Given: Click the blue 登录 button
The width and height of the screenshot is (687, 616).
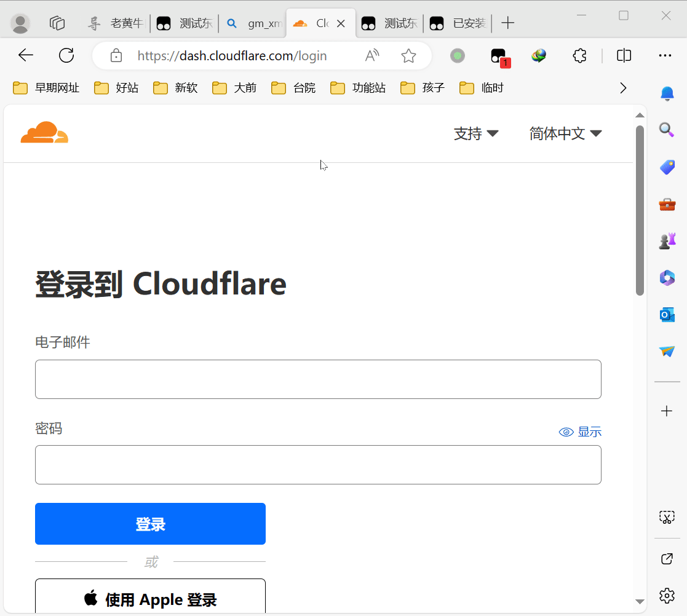Looking at the screenshot, I should (x=150, y=524).
